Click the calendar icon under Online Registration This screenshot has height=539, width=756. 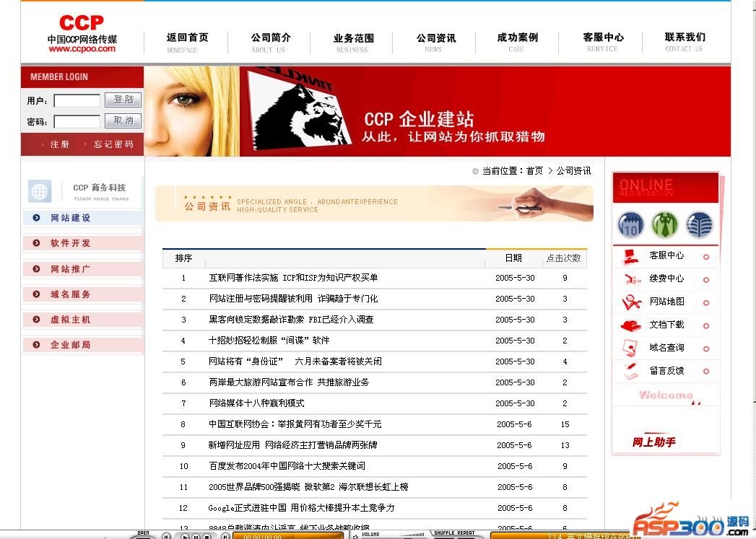tap(630, 225)
